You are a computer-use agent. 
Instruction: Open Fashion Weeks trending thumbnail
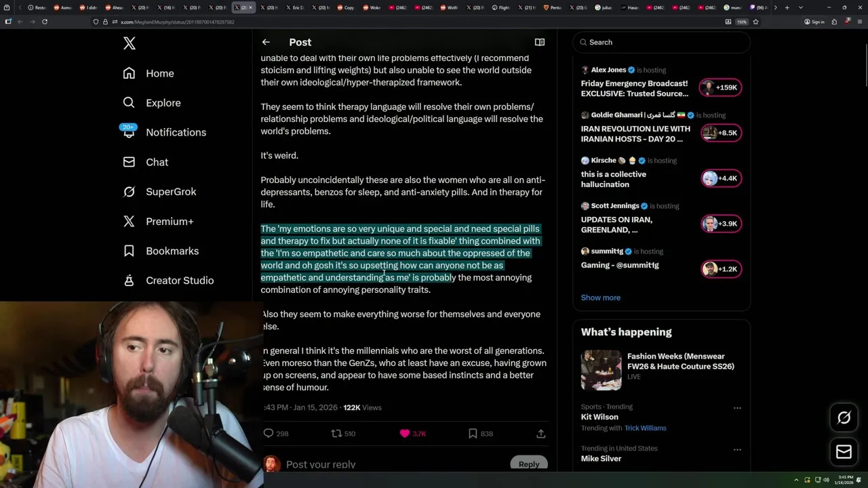[x=601, y=370]
